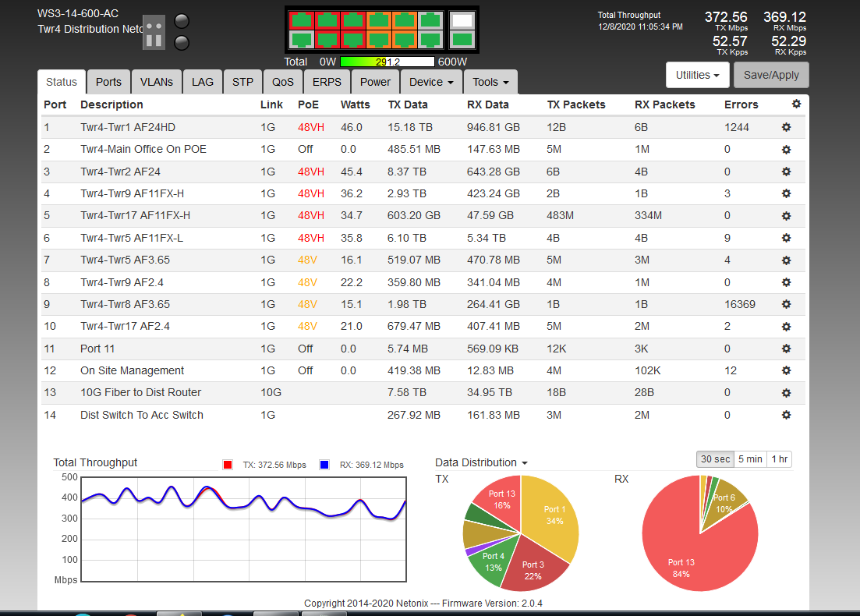This screenshot has height=616, width=860.
Task: Set graph interval to 1 hr
Action: point(779,459)
